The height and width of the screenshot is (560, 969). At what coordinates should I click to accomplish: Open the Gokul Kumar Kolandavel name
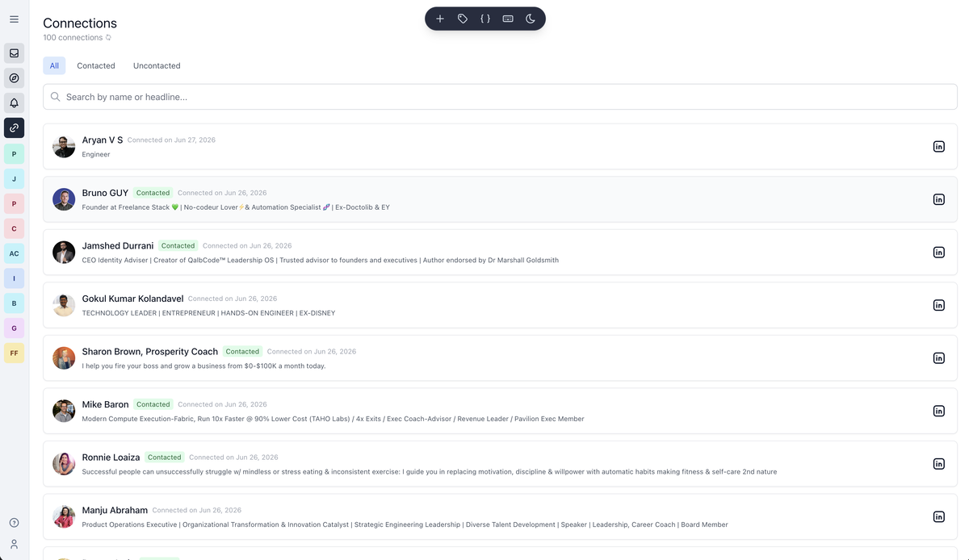pyautogui.click(x=132, y=299)
